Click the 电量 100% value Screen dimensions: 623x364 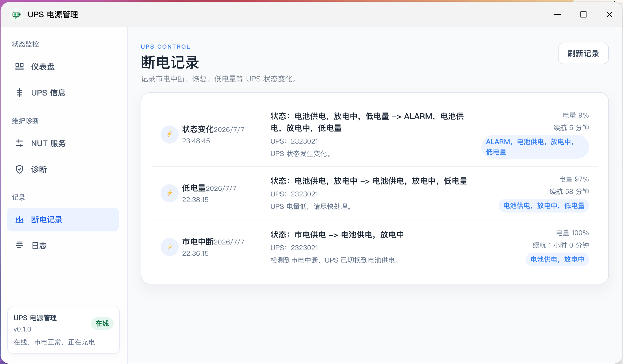tap(572, 233)
